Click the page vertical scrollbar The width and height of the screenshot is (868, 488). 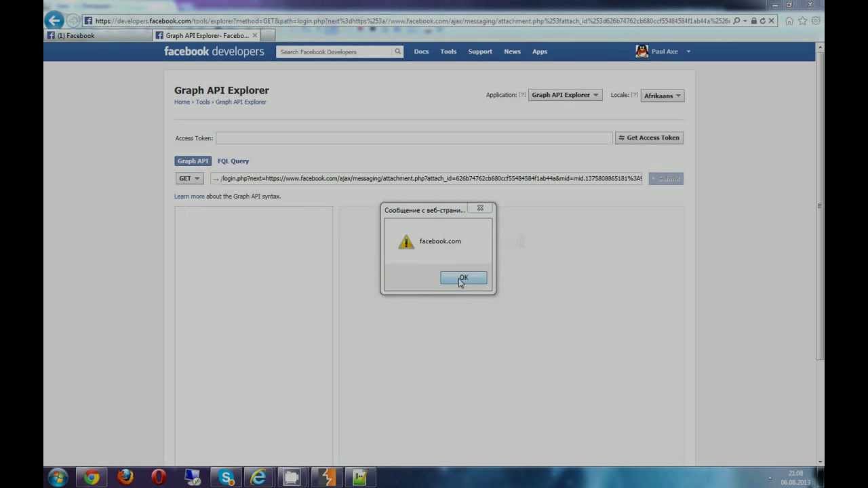click(820, 205)
